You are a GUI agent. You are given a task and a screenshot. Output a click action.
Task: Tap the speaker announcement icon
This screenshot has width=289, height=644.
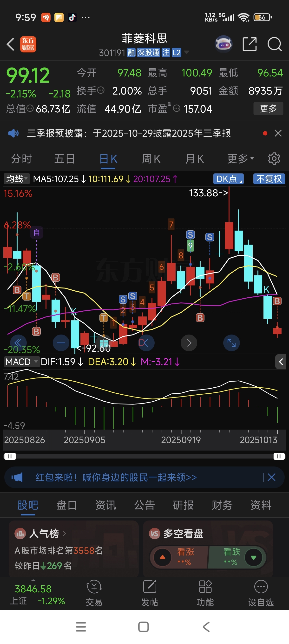[13, 133]
